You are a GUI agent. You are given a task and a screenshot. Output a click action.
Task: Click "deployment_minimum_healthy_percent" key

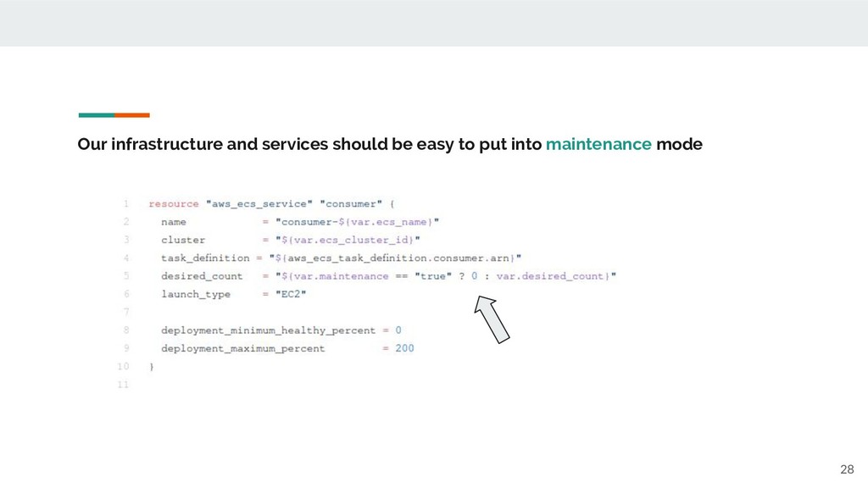(x=269, y=330)
